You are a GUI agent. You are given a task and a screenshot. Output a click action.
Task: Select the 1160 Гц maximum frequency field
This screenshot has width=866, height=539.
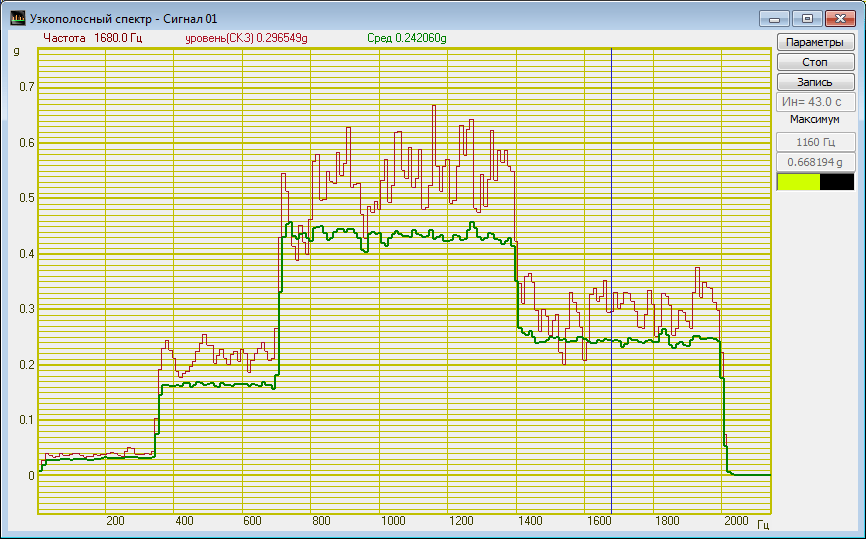pos(816,142)
